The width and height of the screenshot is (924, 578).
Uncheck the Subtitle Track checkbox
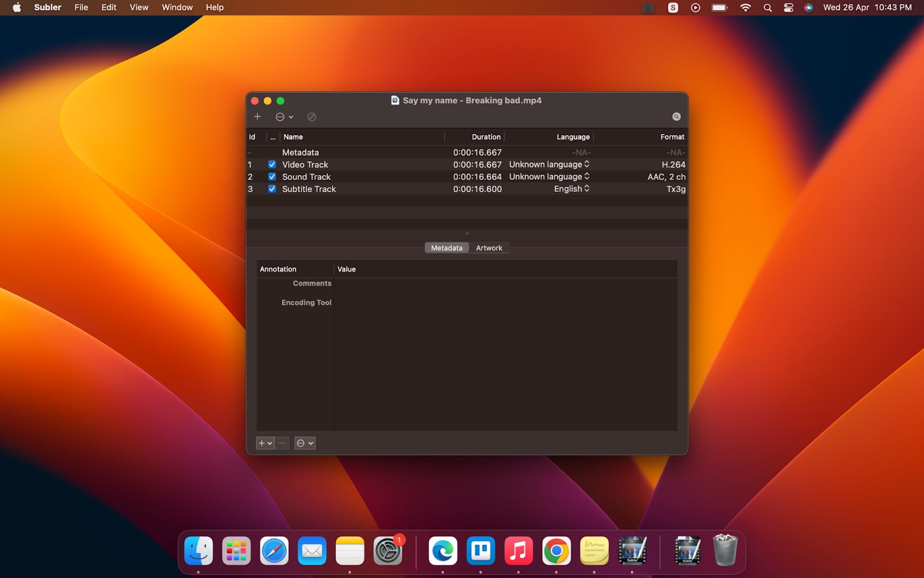(x=272, y=189)
